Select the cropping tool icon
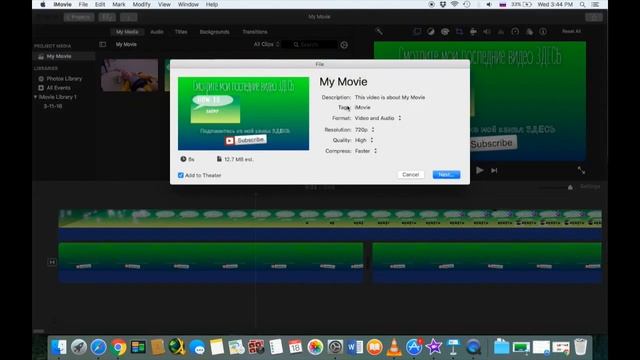This screenshot has width=640, height=360. click(x=459, y=31)
